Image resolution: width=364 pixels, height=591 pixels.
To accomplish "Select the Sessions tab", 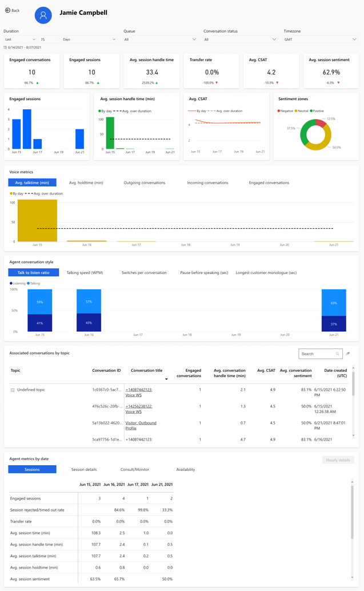I will click(33, 469).
